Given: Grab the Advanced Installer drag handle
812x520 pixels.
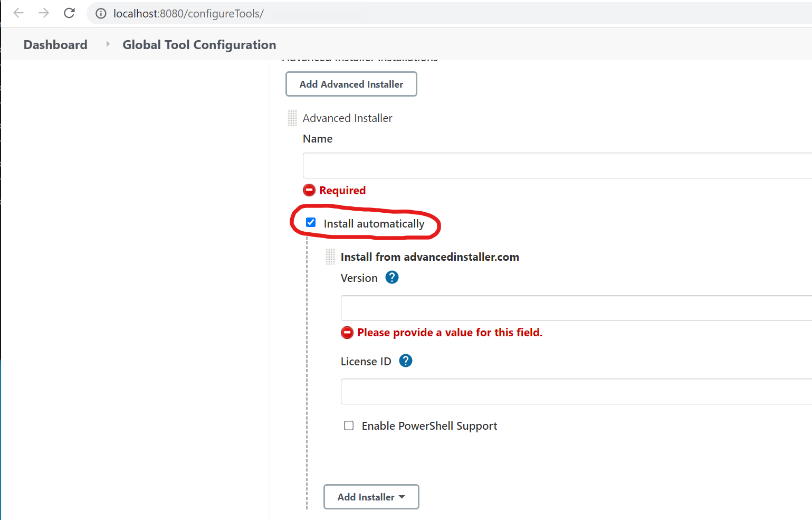Looking at the screenshot, I should tap(292, 118).
